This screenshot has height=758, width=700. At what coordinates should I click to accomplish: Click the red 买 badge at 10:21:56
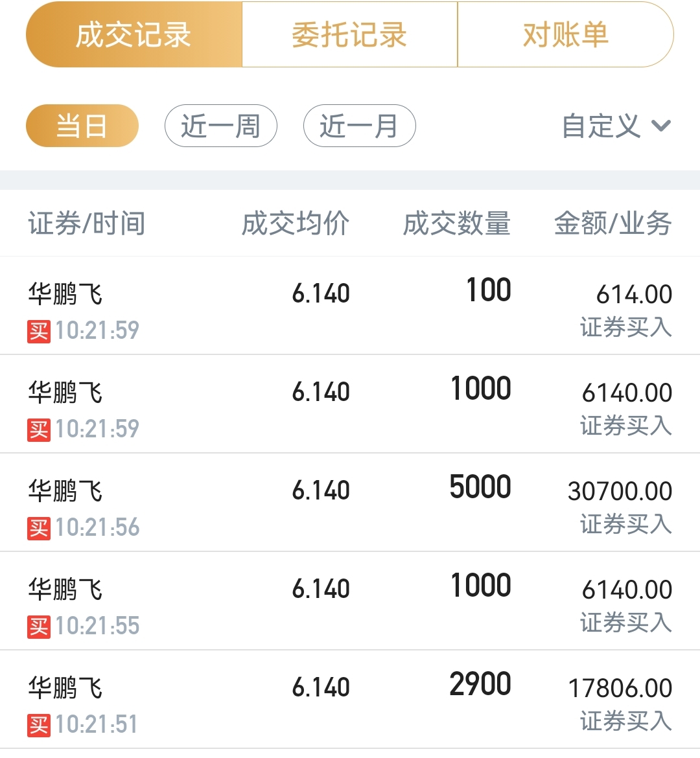coord(39,529)
